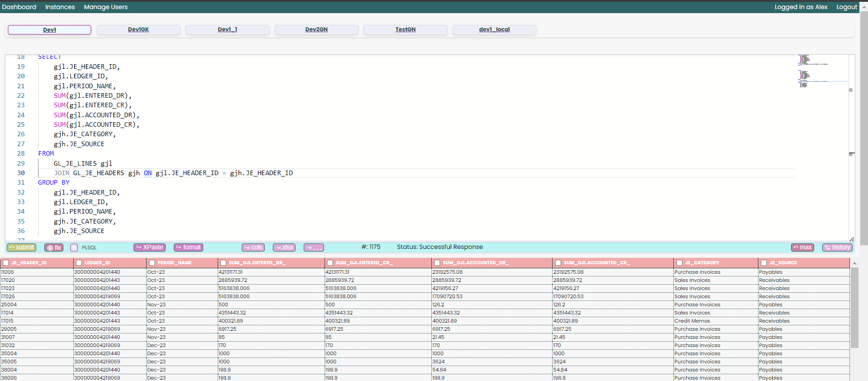Check the JE_CATEGORY column checkbox
868x381 pixels.
tap(679, 263)
